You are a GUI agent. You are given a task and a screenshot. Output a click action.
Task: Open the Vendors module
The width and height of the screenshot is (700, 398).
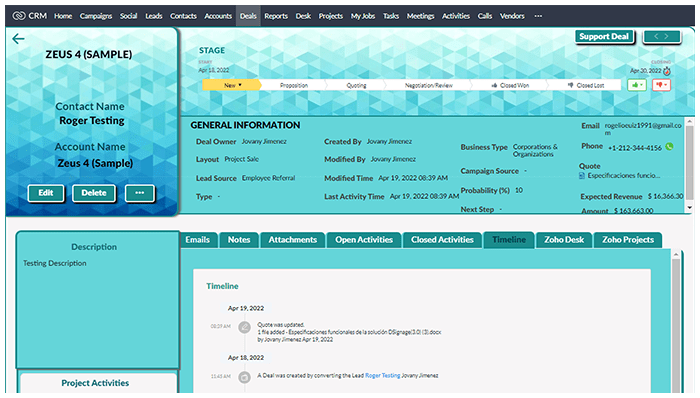point(512,16)
